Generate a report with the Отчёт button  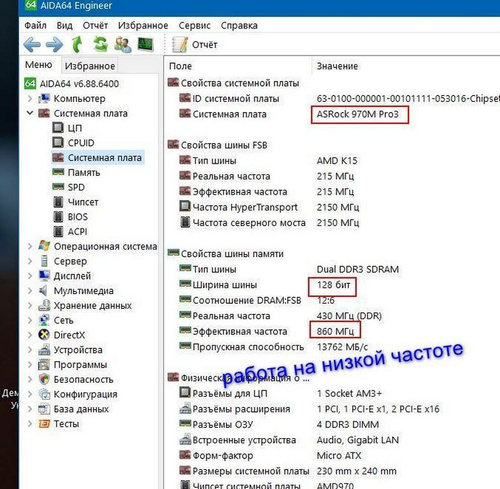click(x=195, y=45)
